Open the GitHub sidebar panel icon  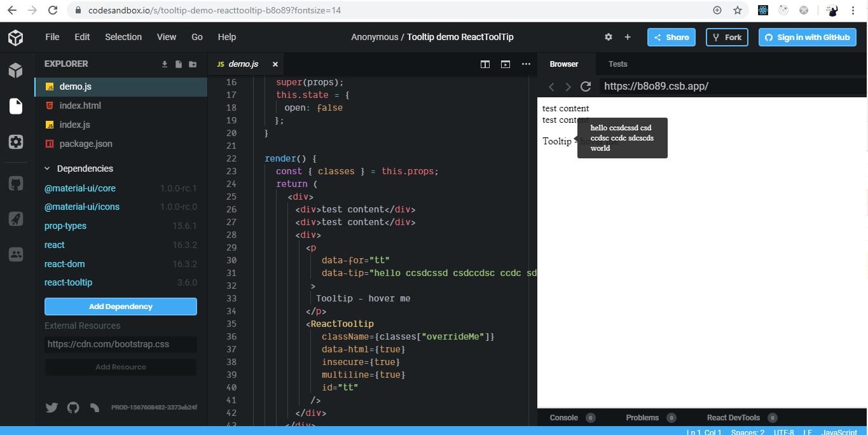[16, 184]
